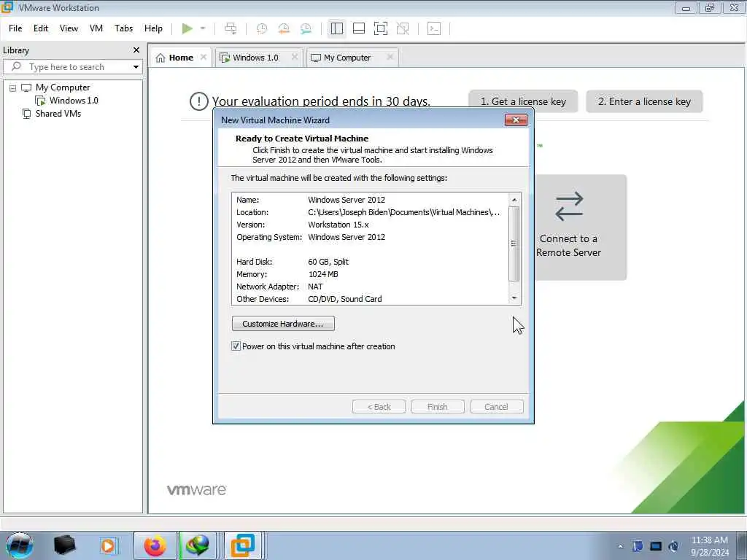Open the View menu
Screen dimensions: 747x560
click(x=69, y=28)
